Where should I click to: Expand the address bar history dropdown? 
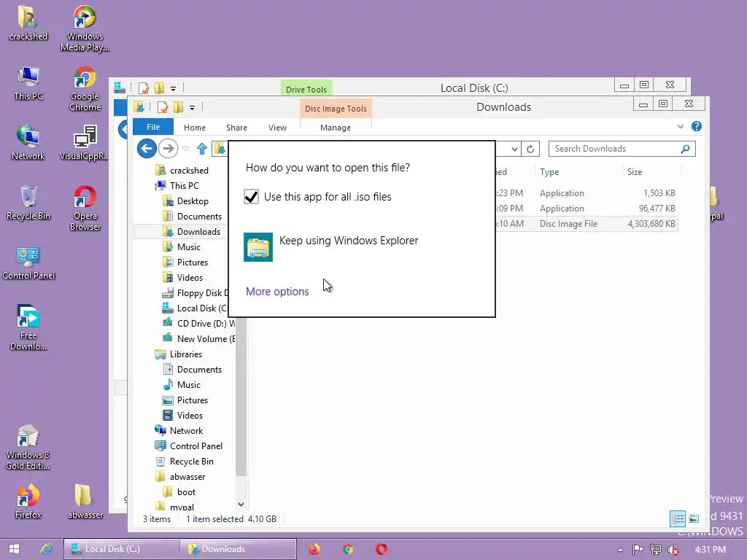(x=514, y=149)
